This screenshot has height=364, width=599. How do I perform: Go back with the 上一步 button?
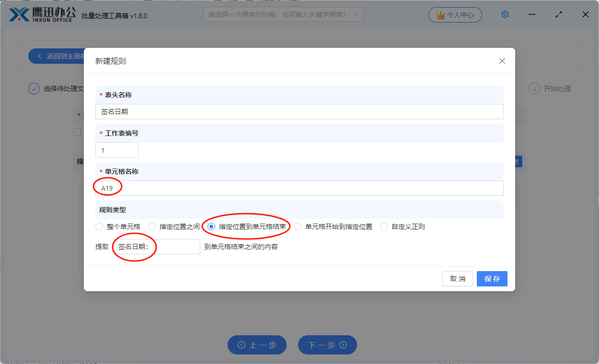coord(257,345)
